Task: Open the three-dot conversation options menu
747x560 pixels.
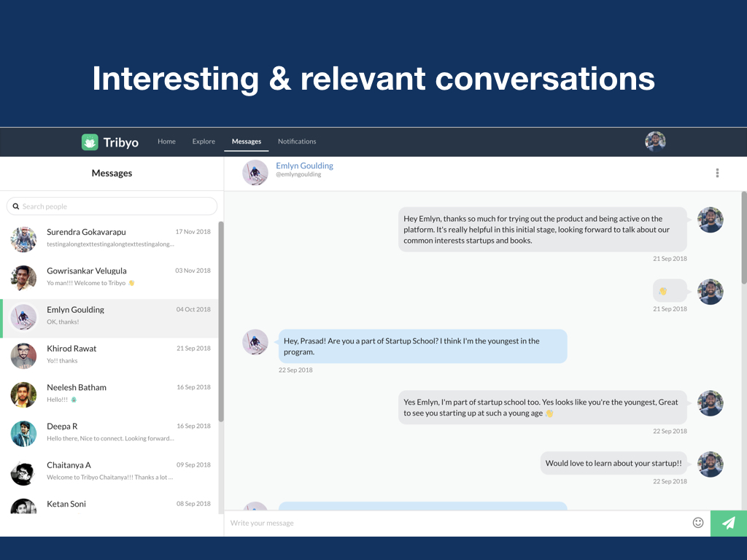Action: pyautogui.click(x=717, y=173)
